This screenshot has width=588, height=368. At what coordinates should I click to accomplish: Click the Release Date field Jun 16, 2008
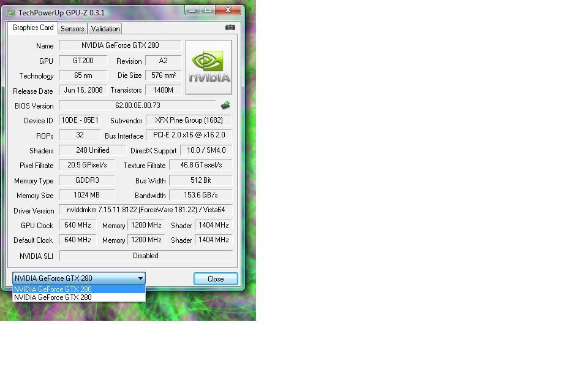coord(83,90)
